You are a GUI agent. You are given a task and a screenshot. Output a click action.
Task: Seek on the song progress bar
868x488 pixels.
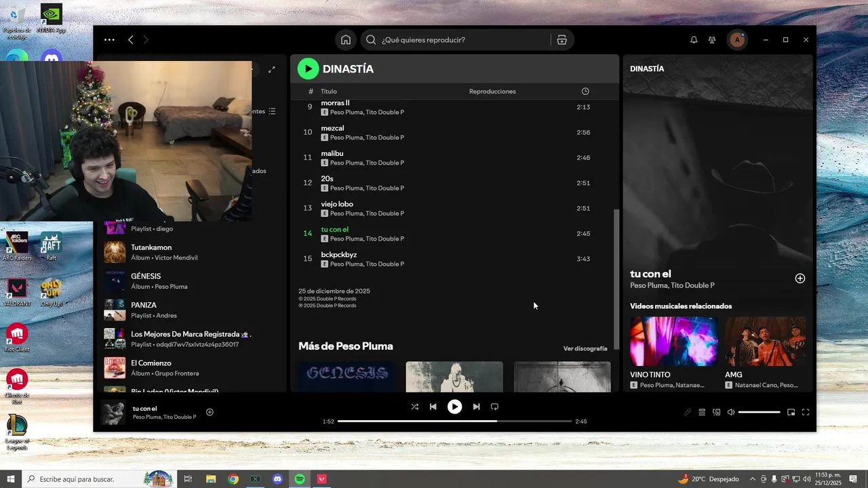(x=454, y=421)
